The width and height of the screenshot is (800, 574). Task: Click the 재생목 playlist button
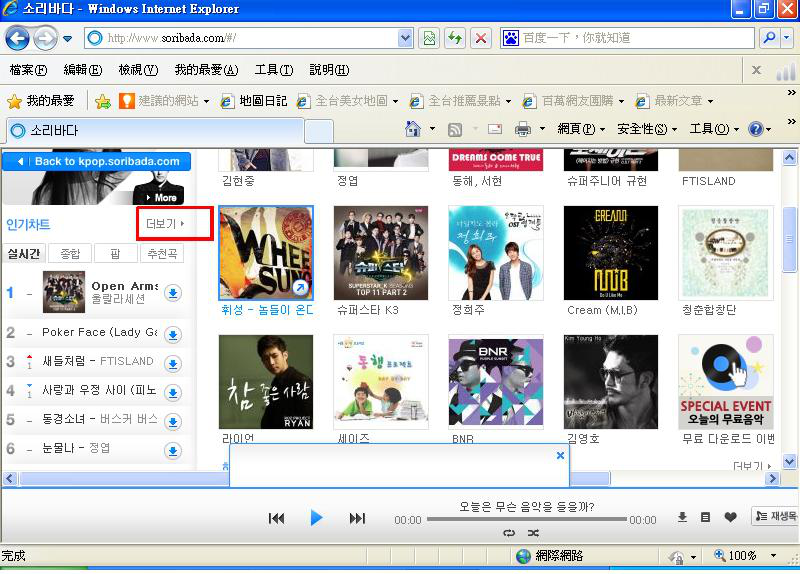[x=775, y=516]
